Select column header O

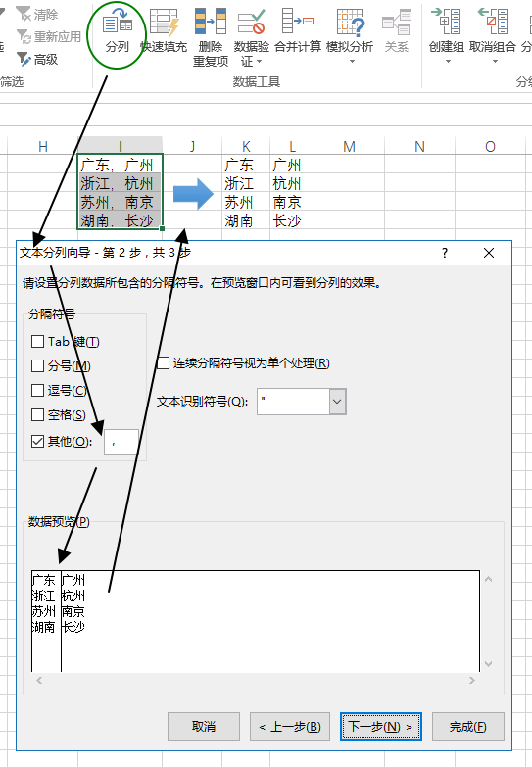click(x=490, y=146)
